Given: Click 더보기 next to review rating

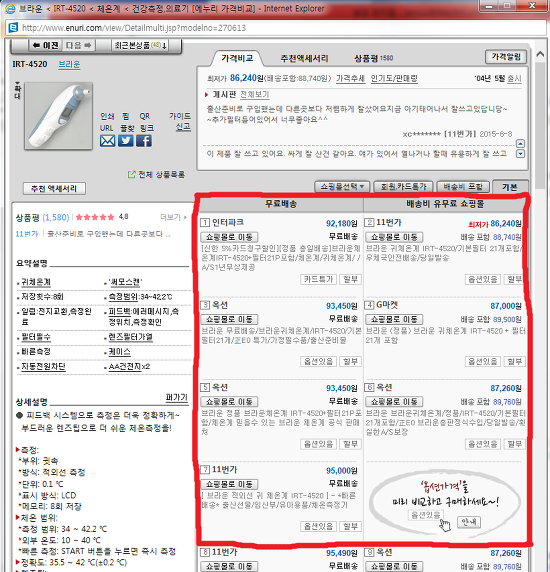Looking at the screenshot, I should [x=173, y=217].
